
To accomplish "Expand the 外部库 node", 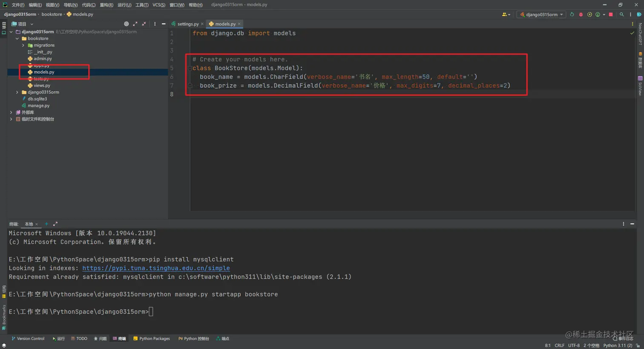I will coord(11,112).
